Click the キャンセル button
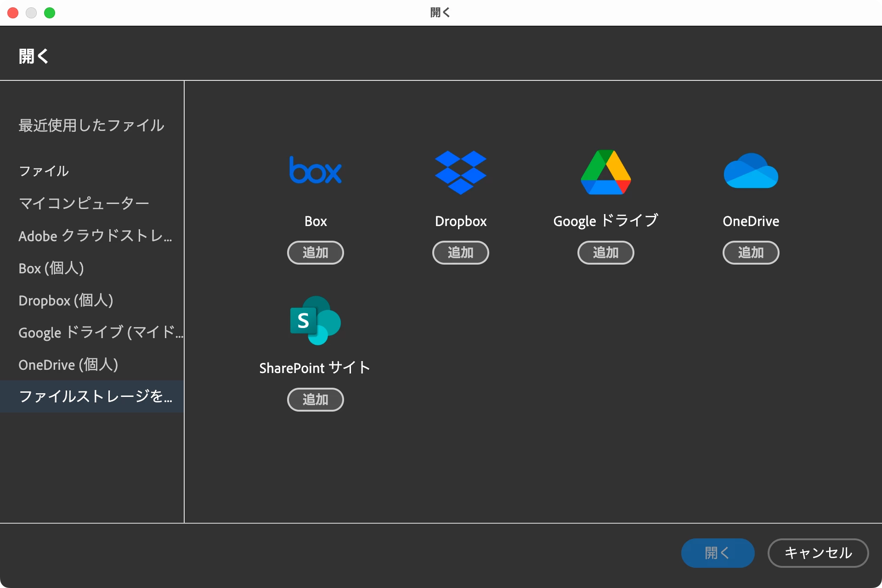 click(x=818, y=553)
